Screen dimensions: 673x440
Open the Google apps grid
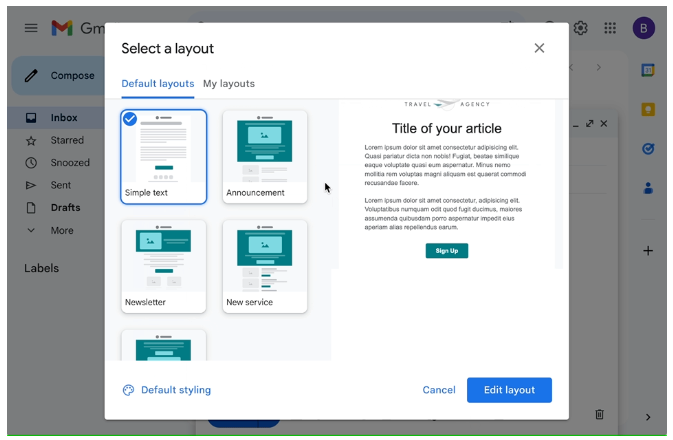click(x=610, y=28)
